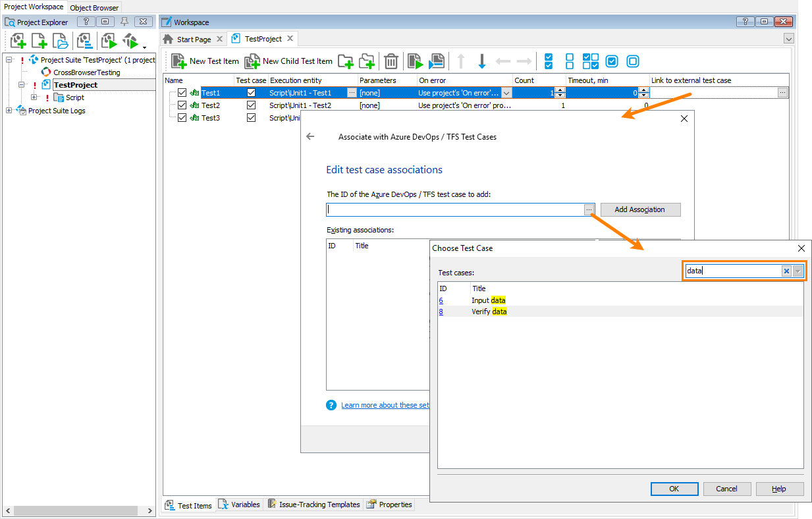This screenshot has height=519, width=812.
Task: Increase the Count value for Test1
Action: [559, 90]
